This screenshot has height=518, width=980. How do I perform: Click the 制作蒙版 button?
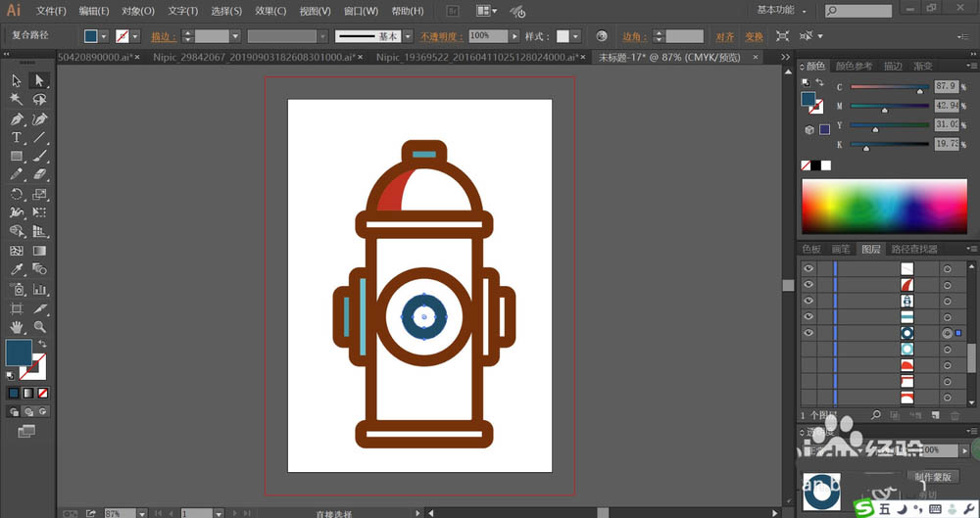pos(933,476)
